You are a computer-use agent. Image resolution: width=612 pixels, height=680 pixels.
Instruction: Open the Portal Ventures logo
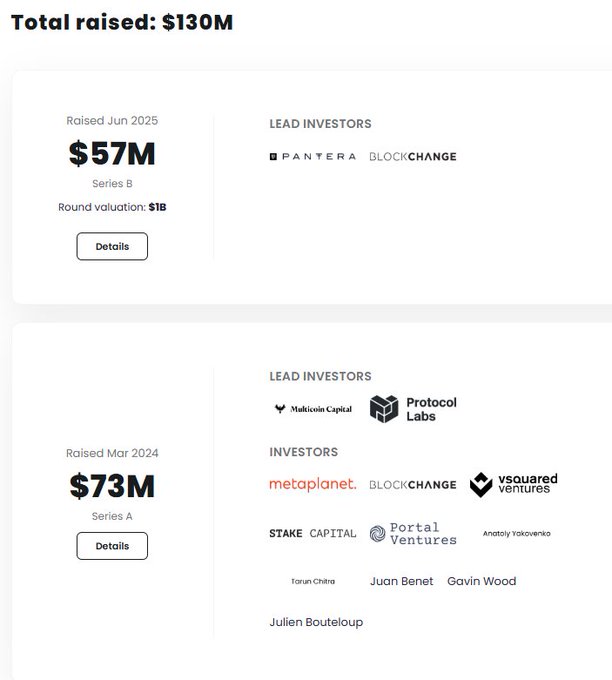tap(413, 533)
